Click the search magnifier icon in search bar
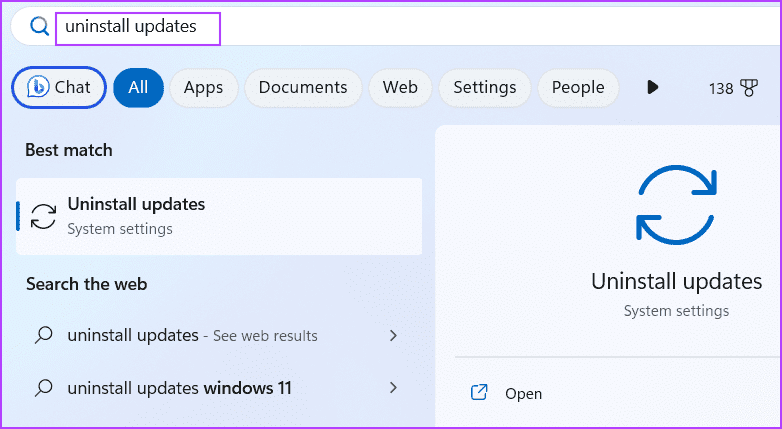782x429 pixels. tap(39, 26)
